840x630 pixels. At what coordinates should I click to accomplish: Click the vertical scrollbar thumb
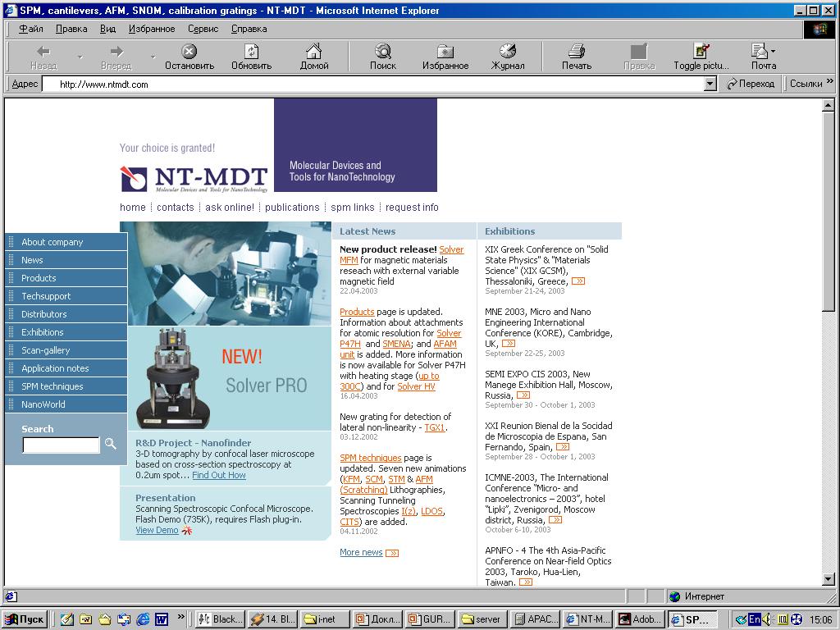point(829,211)
